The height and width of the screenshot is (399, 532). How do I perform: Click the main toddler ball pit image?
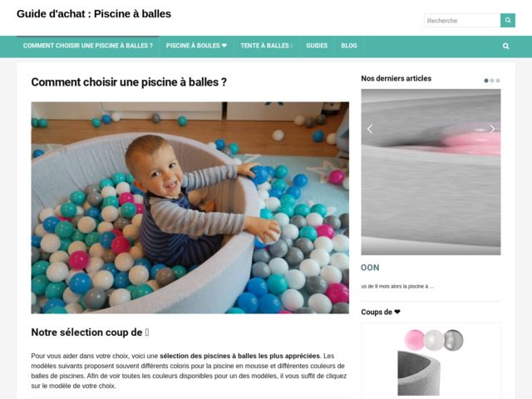click(x=190, y=208)
